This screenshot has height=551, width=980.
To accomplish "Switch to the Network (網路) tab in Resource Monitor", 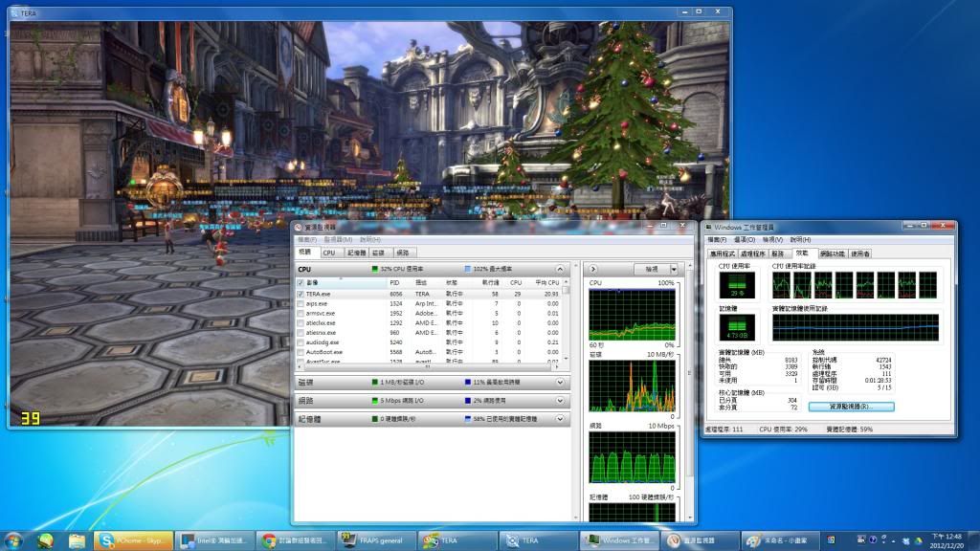I will (403, 253).
